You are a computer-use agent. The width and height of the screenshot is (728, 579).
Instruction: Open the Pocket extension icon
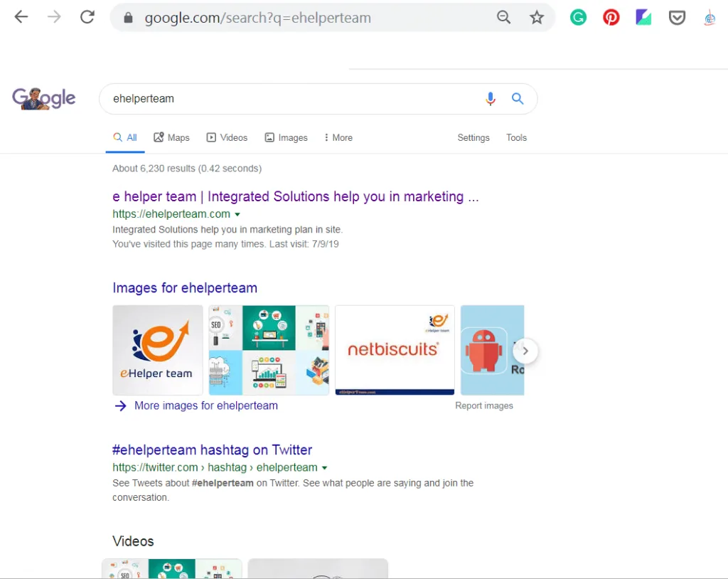pyautogui.click(x=677, y=18)
